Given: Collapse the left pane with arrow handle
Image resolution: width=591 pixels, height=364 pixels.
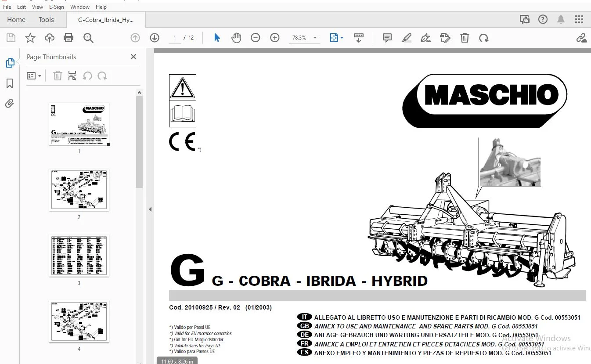Looking at the screenshot, I should pos(150,209).
